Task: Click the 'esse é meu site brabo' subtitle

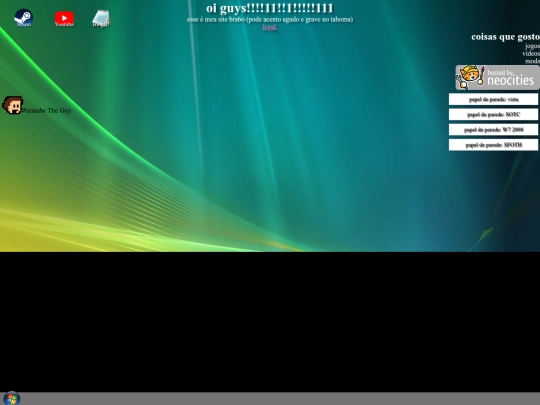Action: tap(270, 19)
